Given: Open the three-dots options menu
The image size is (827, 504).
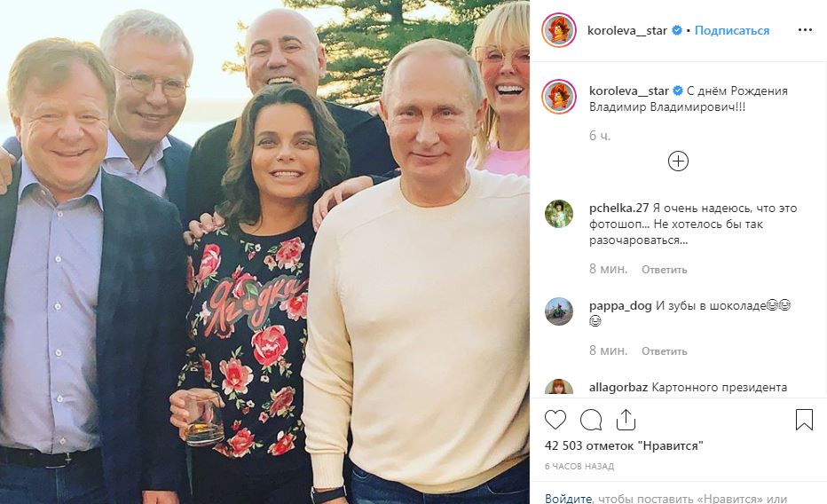Looking at the screenshot, I should (x=805, y=30).
